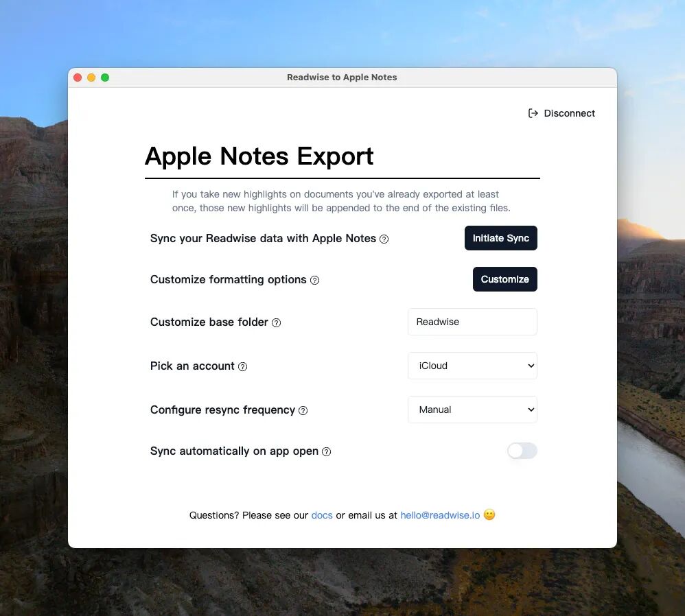Click the 'Customize formatting options' label

pos(229,279)
